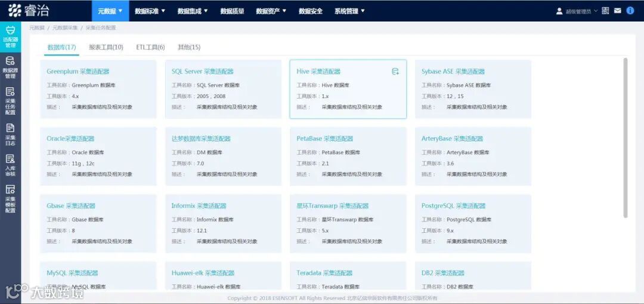Click 元数据 in the breadcrumb

pos(36,28)
